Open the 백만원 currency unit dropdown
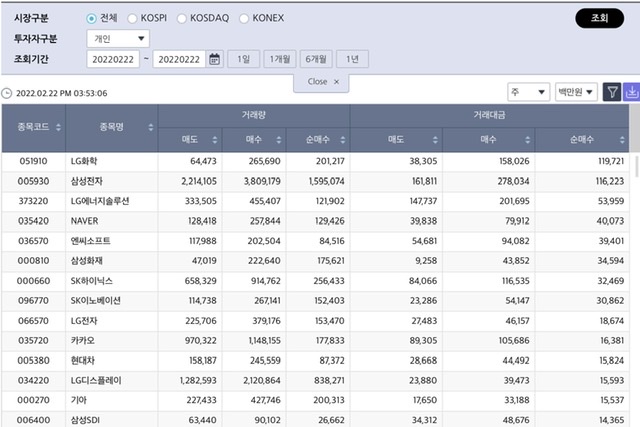The image size is (640, 427). 575,92
